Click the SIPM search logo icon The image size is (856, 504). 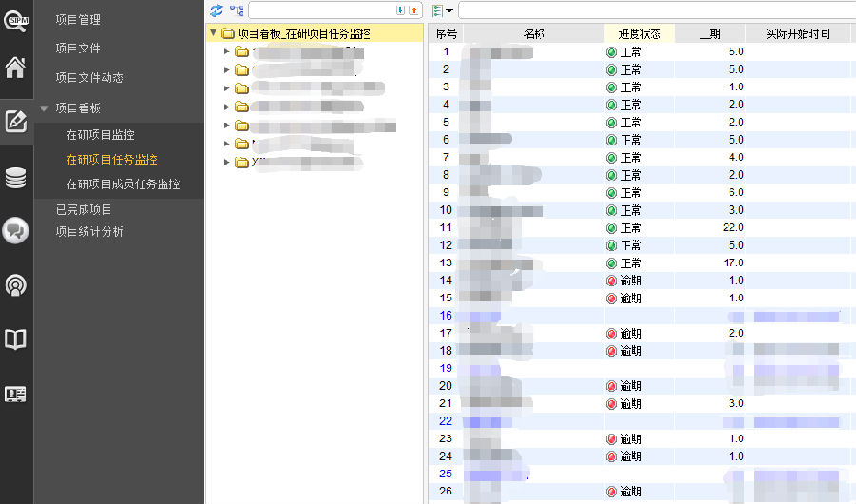pos(16,21)
